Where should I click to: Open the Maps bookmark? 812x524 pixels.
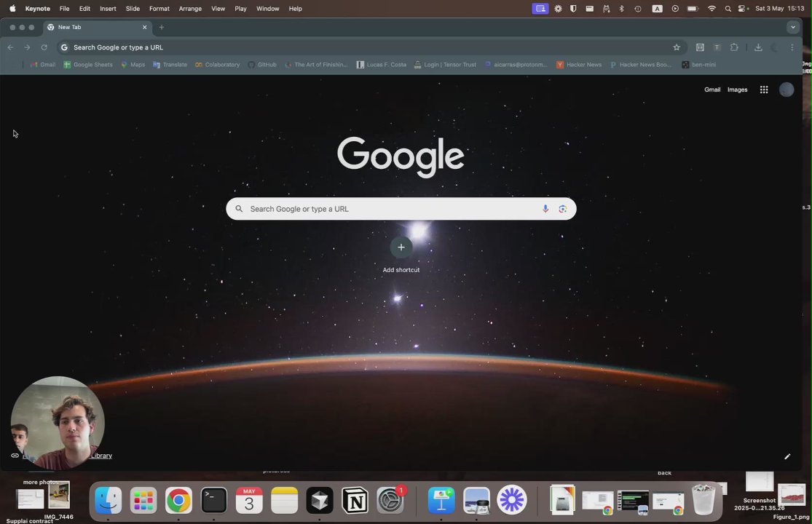click(133, 65)
